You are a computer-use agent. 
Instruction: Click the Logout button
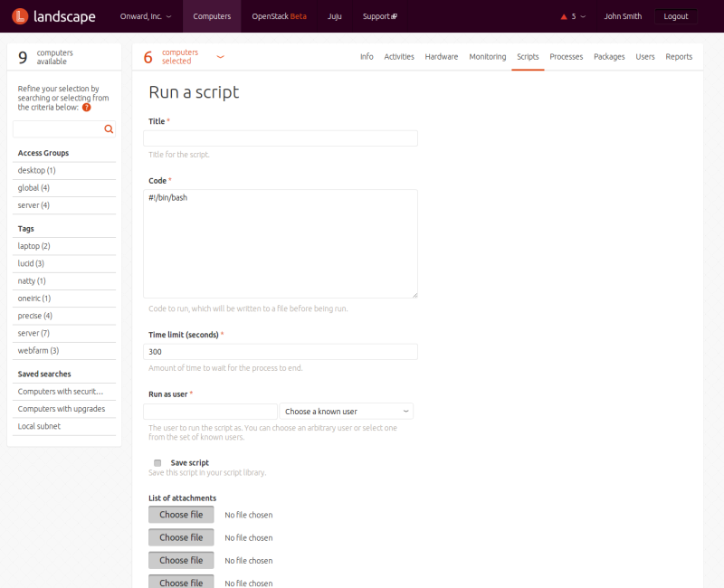[675, 16]
